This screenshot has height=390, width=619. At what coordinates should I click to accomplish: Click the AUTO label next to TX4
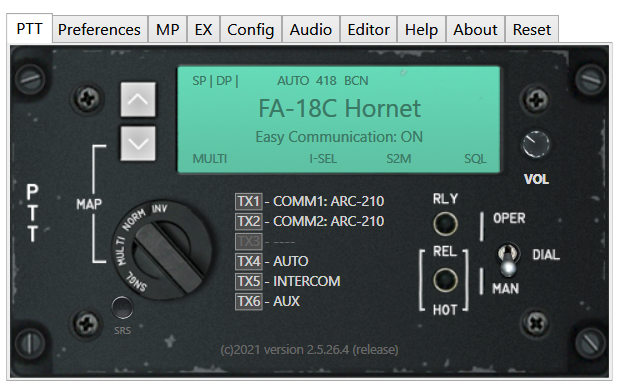(x=291, y=261)
